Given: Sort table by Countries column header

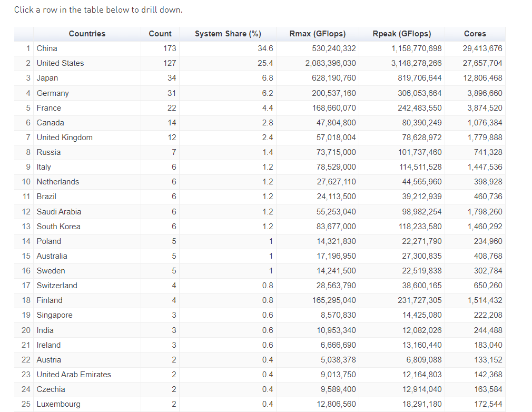Looking at the screenshot, I should coord(87,34).
